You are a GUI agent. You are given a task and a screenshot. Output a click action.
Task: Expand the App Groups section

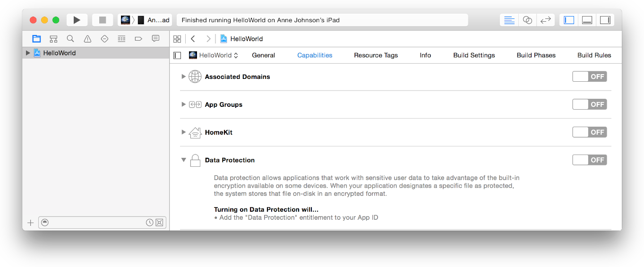pos(183,104)
